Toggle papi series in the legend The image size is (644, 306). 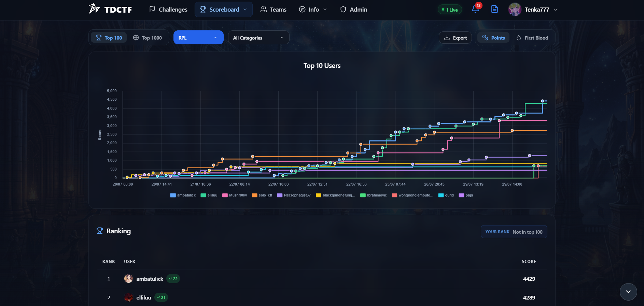pos(466,195)
